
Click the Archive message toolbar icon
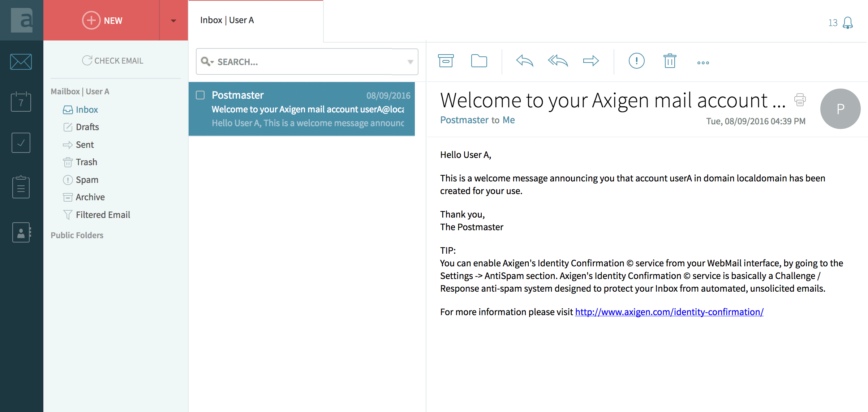point(446,61)
